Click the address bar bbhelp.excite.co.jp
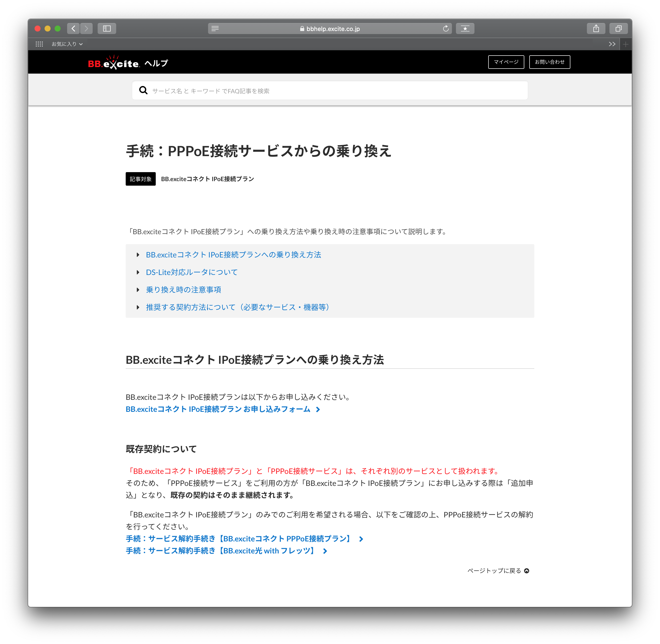This screenshot has width=660, height=644. (330, 29)
